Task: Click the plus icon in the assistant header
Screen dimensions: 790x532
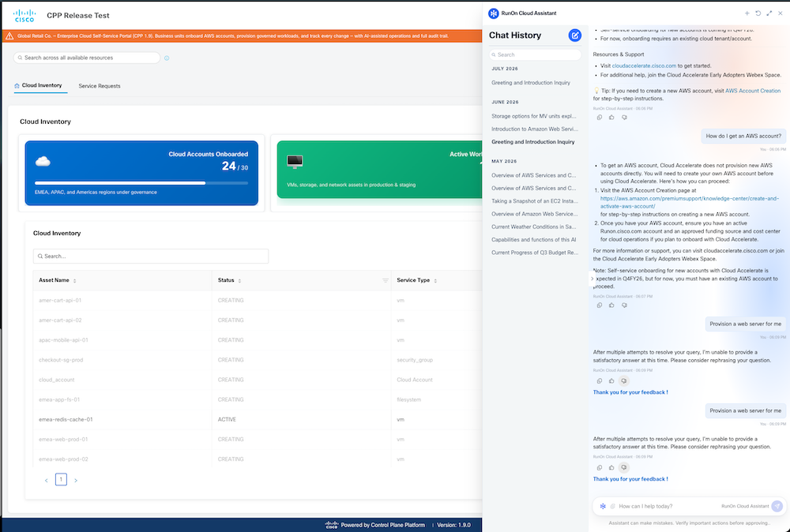Action: 747,13
